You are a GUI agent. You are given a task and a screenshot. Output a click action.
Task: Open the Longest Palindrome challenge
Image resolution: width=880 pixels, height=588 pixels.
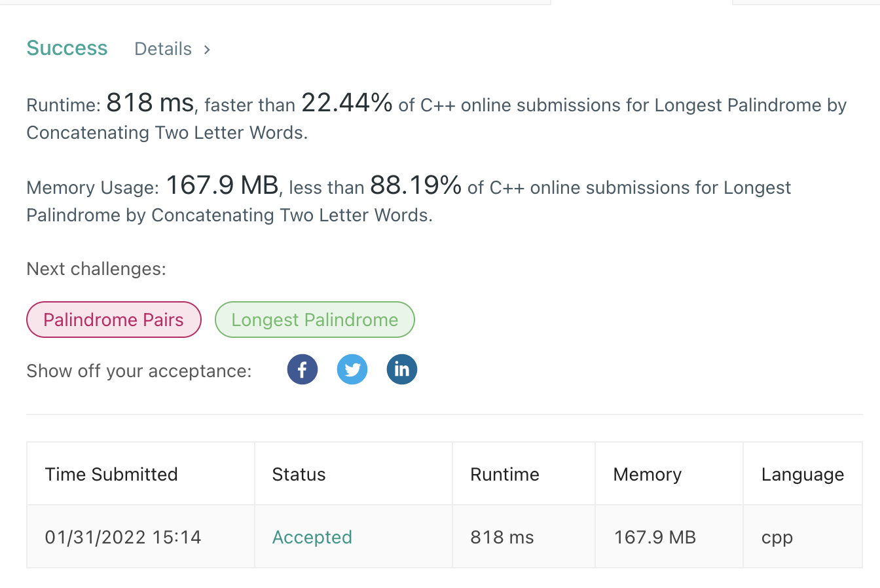[315, 320]
